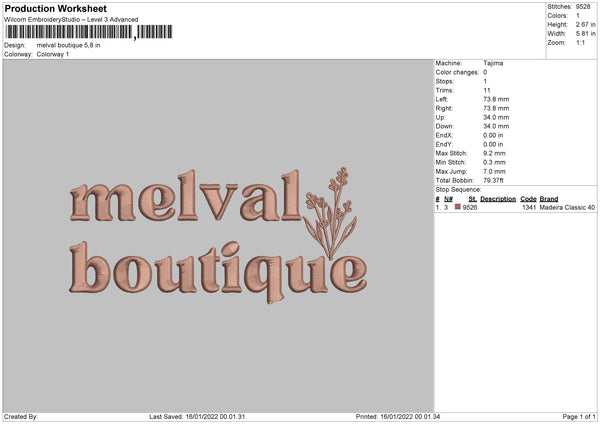
Task: Click the 'Page 1 of 1' footer text
Action: tap(579, 417)
